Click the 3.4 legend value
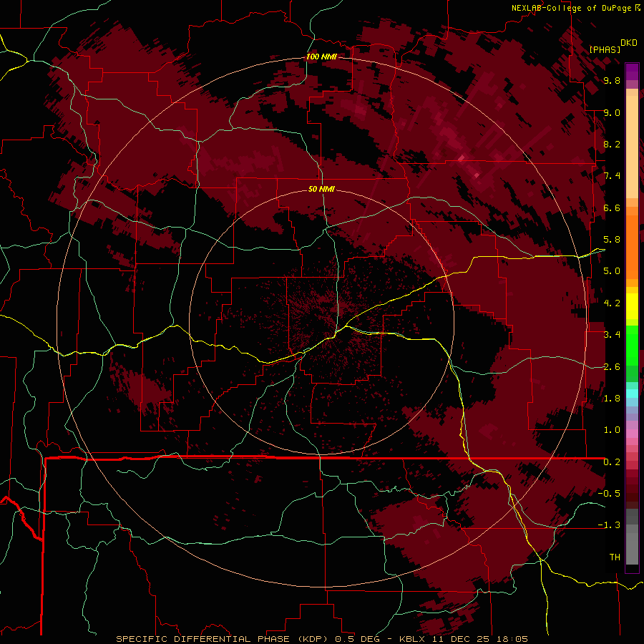Viewport: 644px width, 644px height. (612, 335)
